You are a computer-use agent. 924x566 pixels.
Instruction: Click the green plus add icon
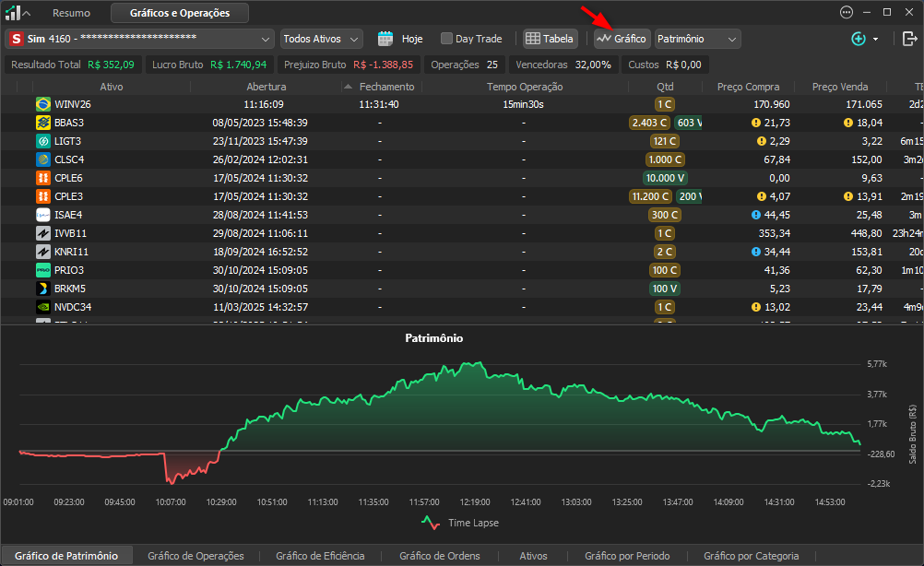coord(858,39)
